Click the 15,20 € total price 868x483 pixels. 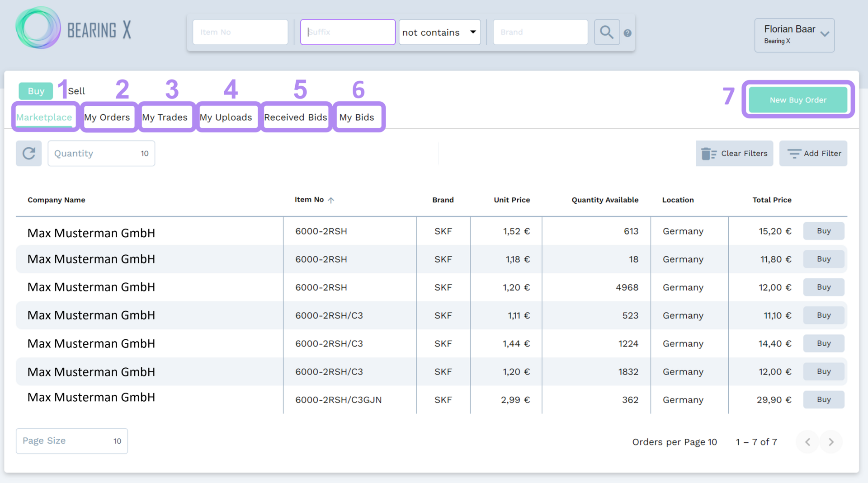point(775,231)
